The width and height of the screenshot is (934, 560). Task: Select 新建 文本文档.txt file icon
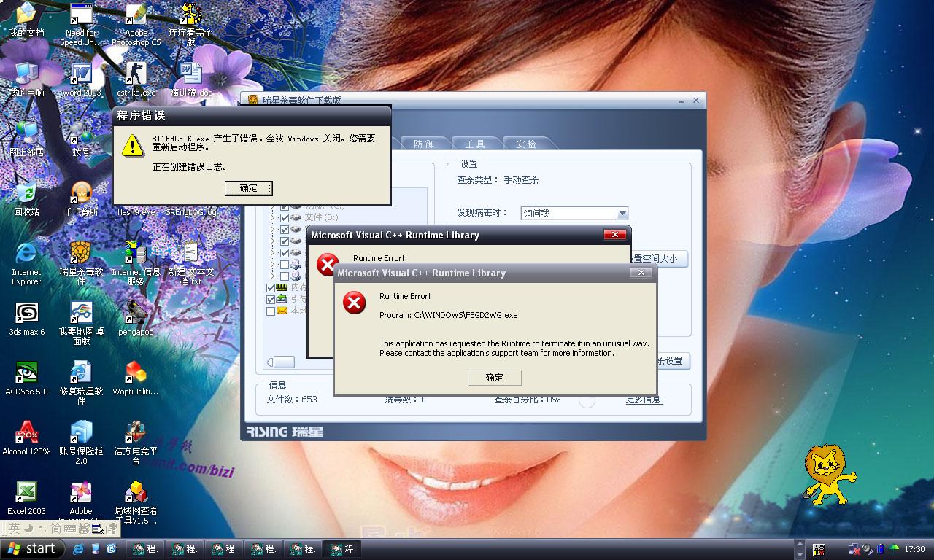tap(190, 262)
